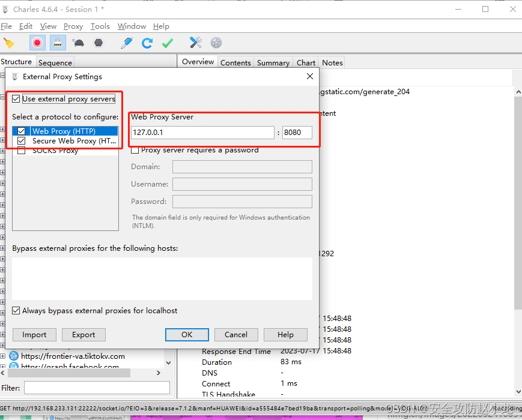Toggle the hexagon Breakpoints icon
The height and width of the screenshot is (420, 522).
coord(99,43)
